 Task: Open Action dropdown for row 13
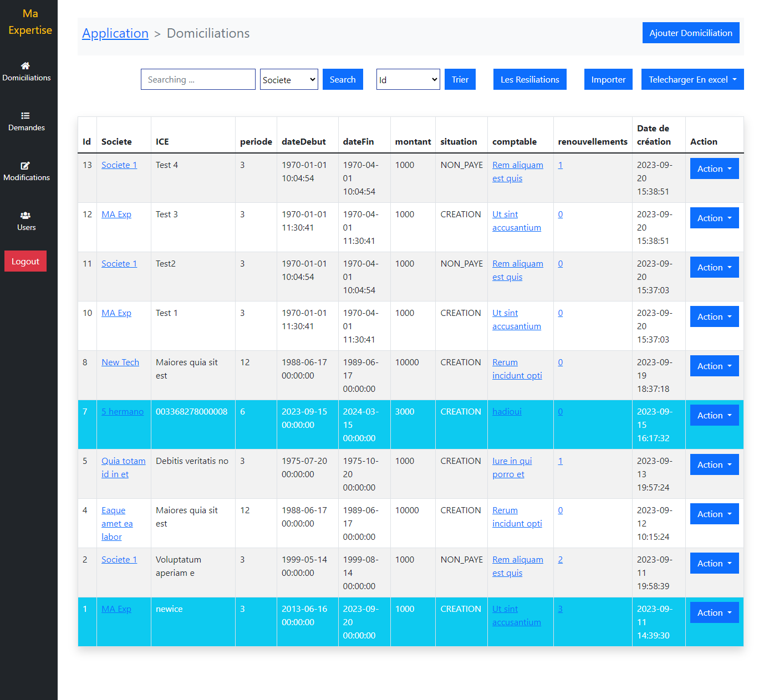(x=715, y=168)
